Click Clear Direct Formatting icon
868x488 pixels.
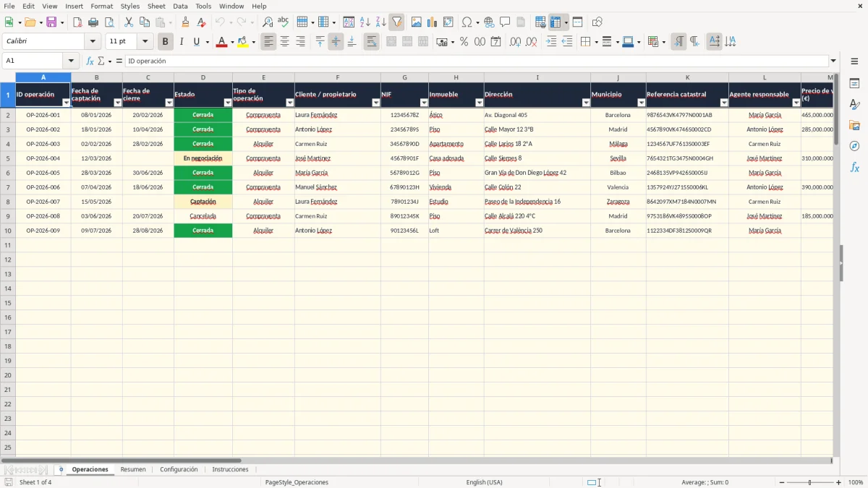[x=202, y=22]
